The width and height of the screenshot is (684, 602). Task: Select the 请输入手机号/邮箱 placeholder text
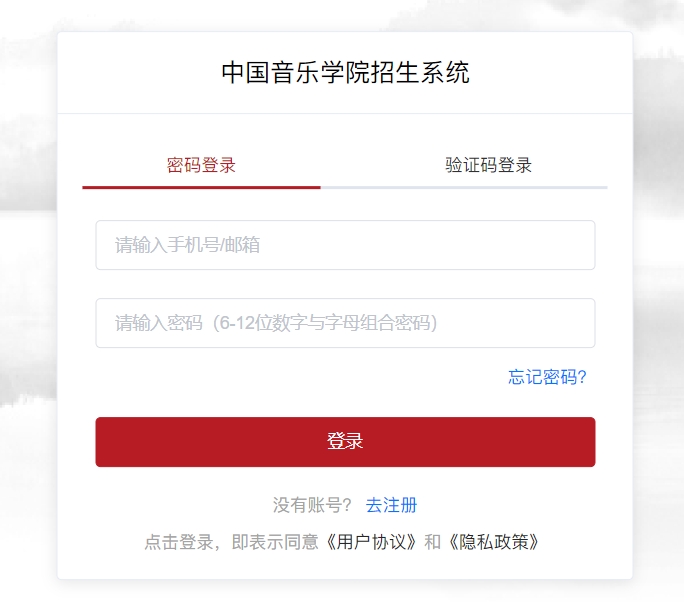[187, 245]
